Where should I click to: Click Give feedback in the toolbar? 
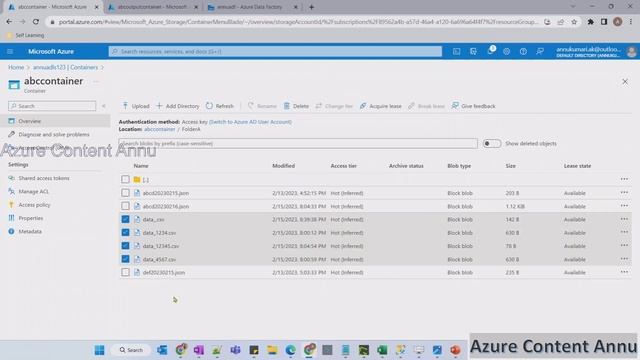[473, 106]
